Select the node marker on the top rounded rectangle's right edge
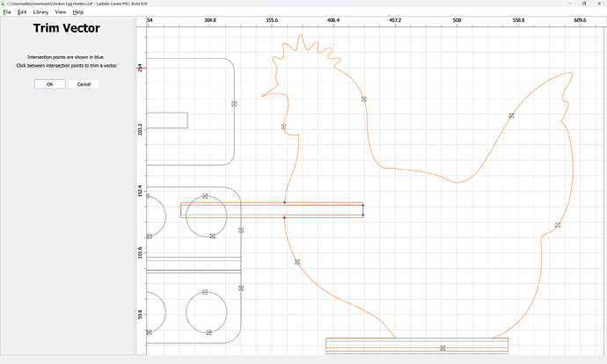The image size is (607, 364). pos(234,104)
